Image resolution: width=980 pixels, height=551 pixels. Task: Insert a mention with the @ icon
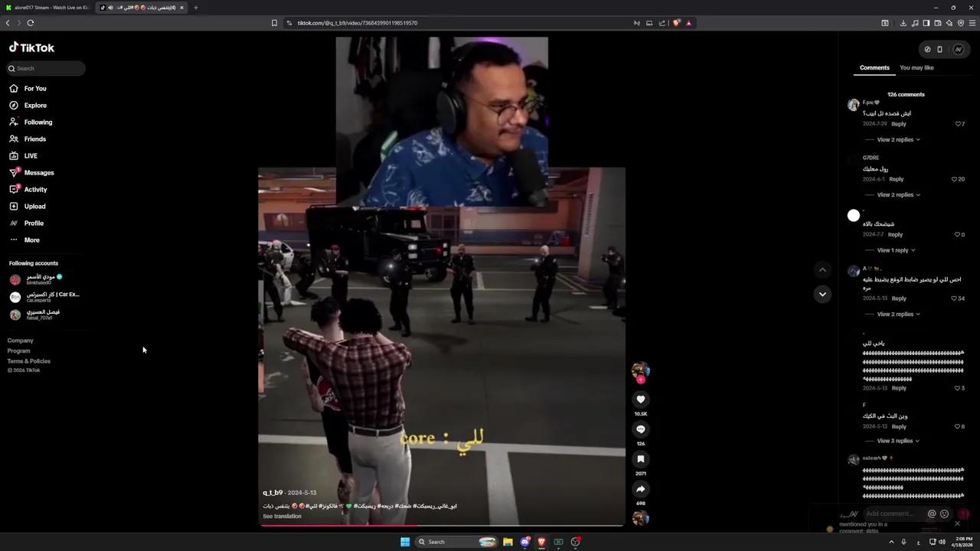pyautogui.click(x=932, y=514)
